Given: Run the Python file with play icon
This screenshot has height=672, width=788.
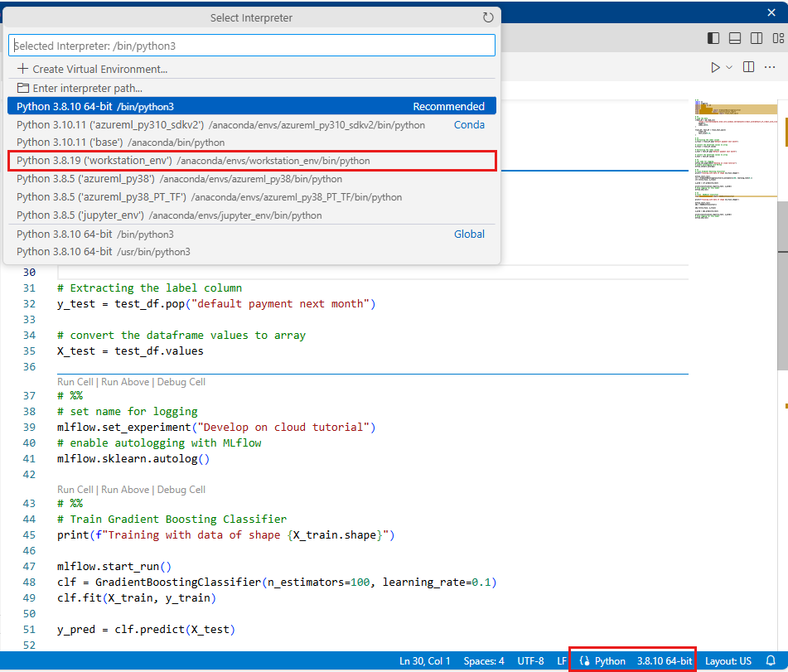Looking at the screenshot, I should pyautogui.click(x=715, y=67).
